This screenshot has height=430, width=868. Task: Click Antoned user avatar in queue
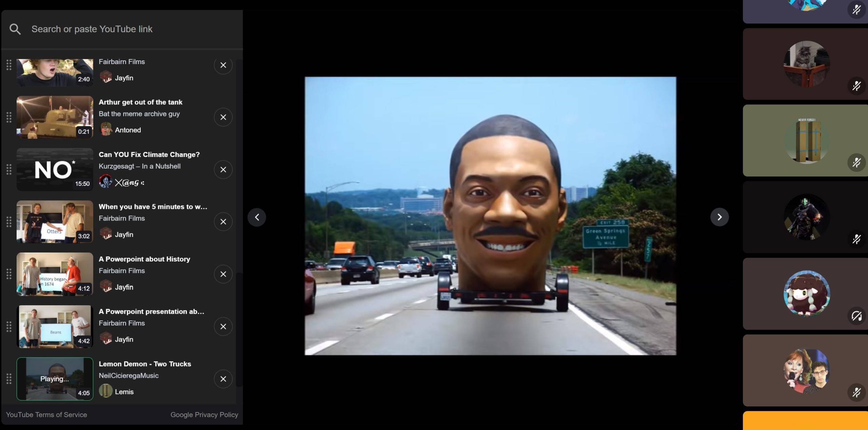click(106, 130)
